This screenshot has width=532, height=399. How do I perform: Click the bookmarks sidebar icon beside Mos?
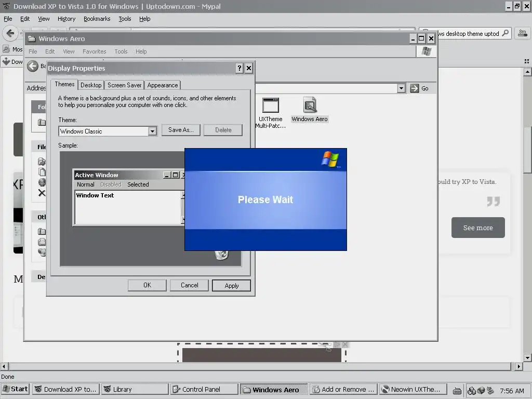point(6,49)
